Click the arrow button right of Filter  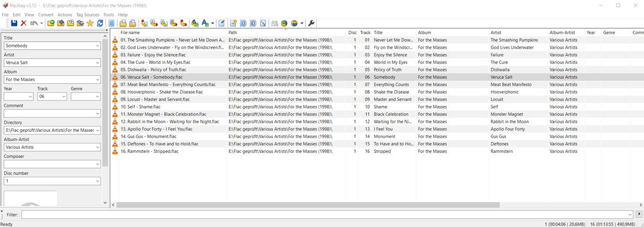[x=639, y=214]
